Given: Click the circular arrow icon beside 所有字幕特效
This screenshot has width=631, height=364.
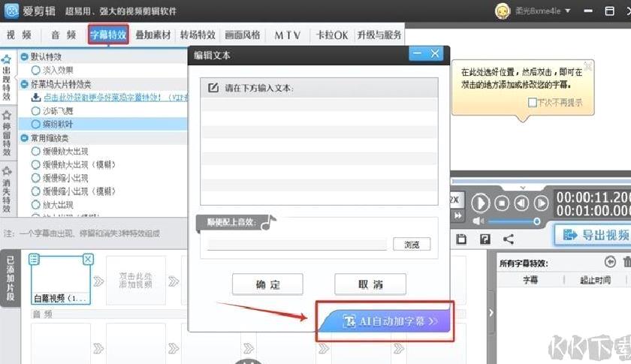Looking at the screenshot, I should [610, 262].
